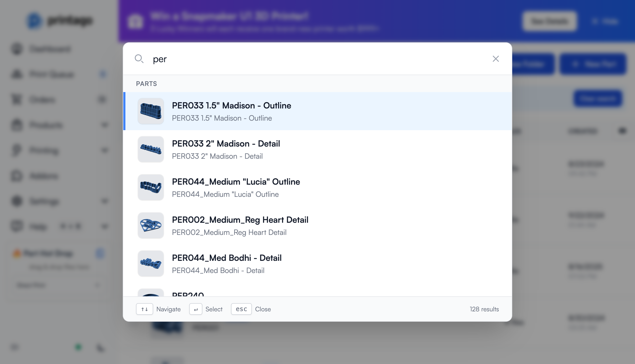
Task: Open the Addons sidebar icon
Action: point(16,176)
